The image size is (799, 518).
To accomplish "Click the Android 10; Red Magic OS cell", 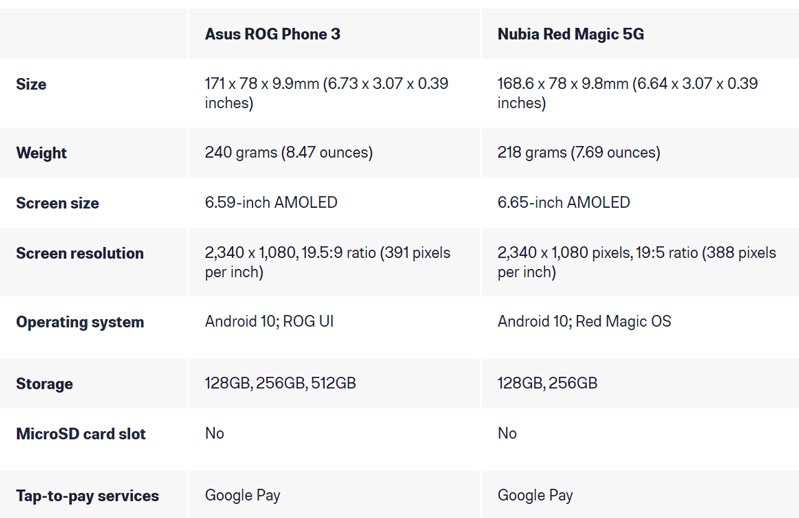I will click(x=584, y=322).
